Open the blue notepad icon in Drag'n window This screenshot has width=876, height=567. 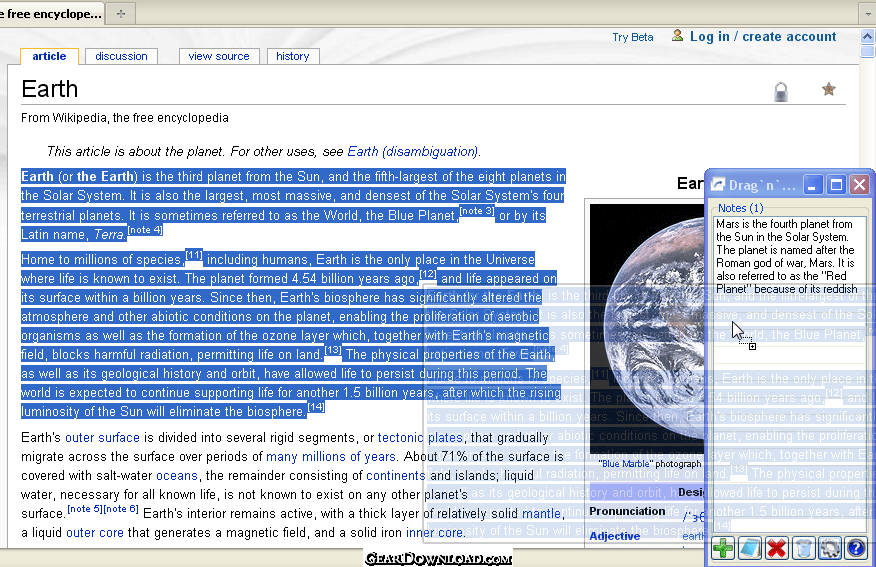click(x=749, y=548)
